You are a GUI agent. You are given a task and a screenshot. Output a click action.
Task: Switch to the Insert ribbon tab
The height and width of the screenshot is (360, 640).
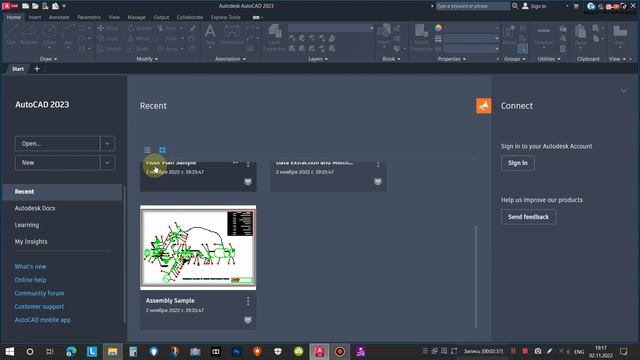(35, 17)
